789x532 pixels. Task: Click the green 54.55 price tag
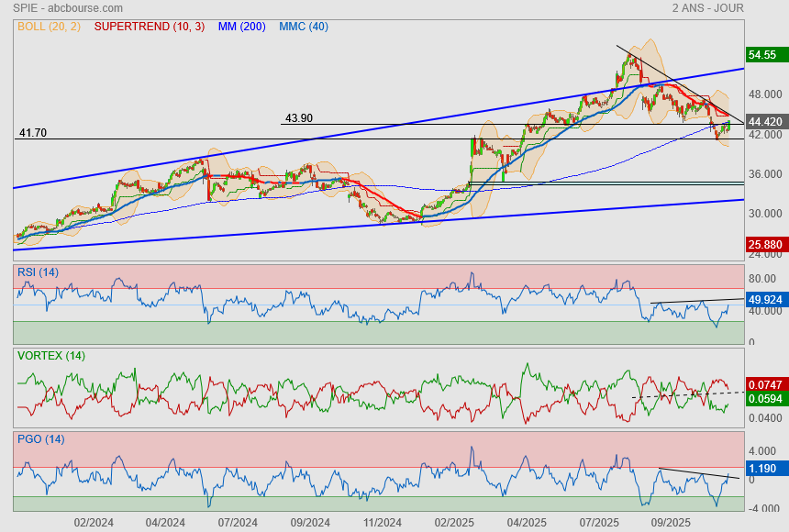(x=765, y=55)
